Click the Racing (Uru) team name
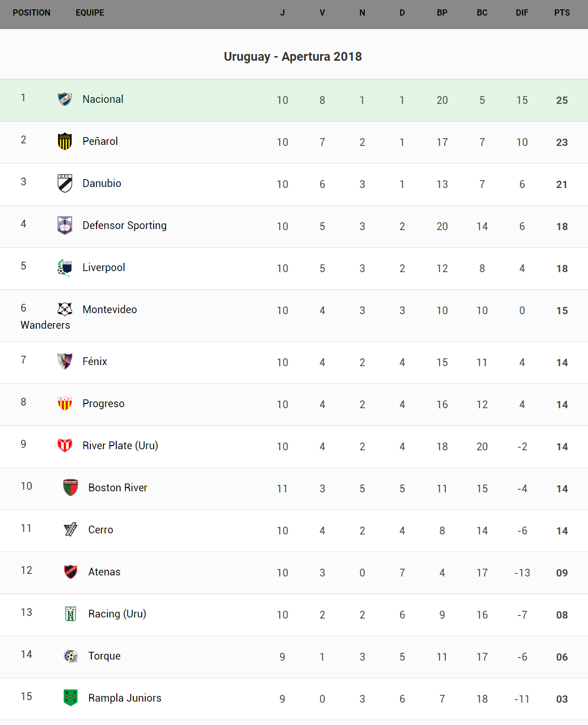The width and height of the screenshot is (588, 725). tap(117, 614)
